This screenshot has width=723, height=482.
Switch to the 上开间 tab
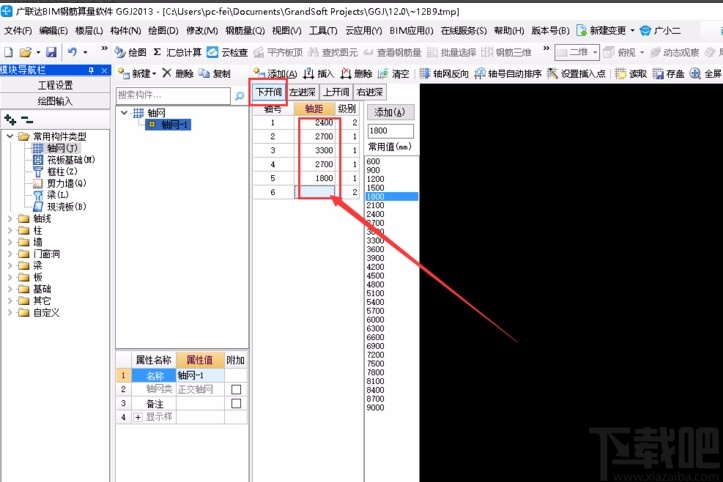click(336, 92)
